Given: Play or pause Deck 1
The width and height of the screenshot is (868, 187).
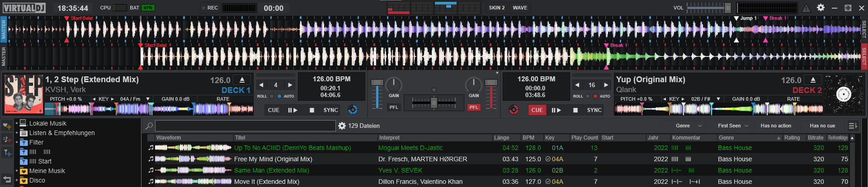Looking at the screenshot, I should (x=292, y=110).
